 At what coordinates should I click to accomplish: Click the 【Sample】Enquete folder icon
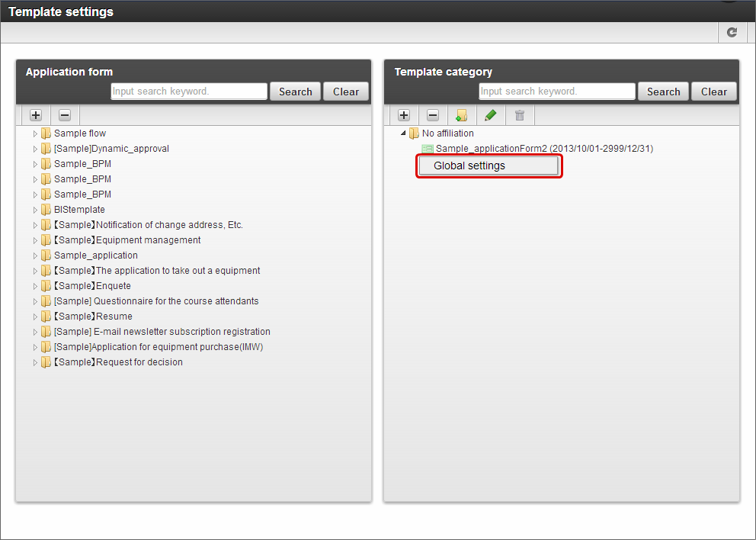point(46,286)
